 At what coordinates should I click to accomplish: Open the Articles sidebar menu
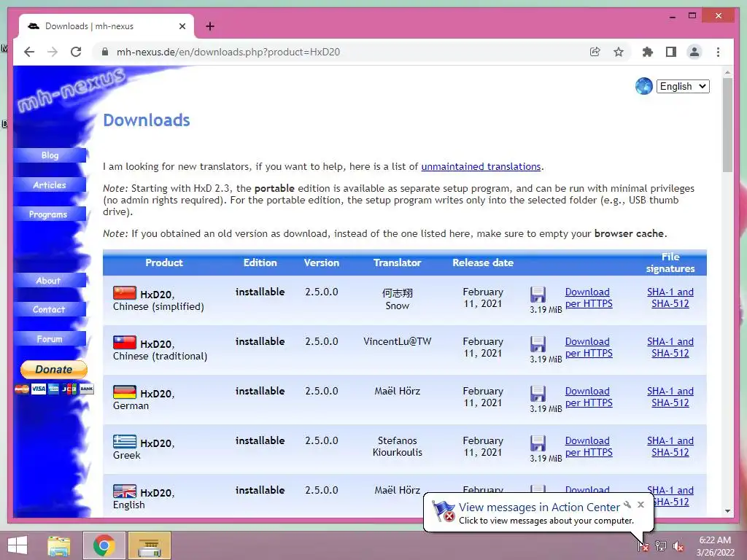click(50, 184)
